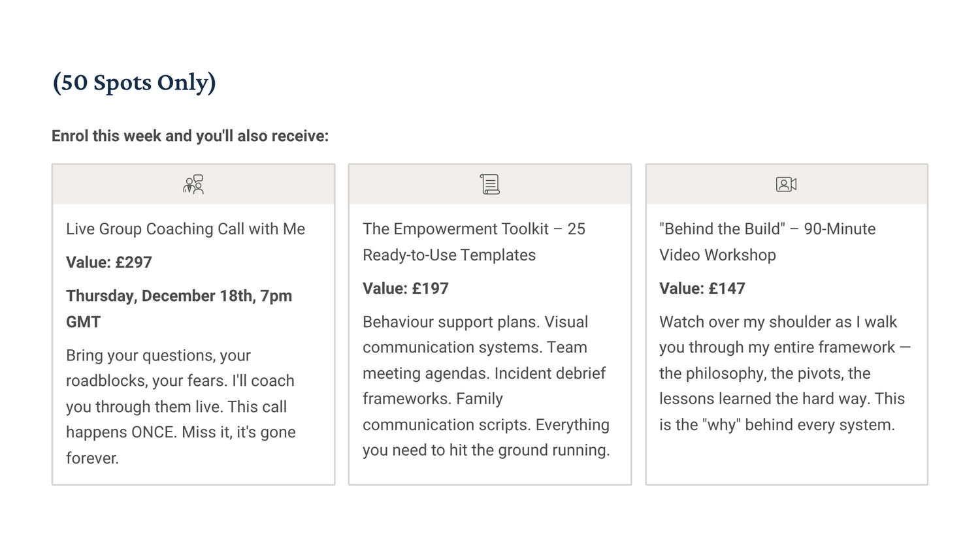Open The Empowerment Toolkit title
The height and width of the screenshot is (551, 980).
point(474,242)
